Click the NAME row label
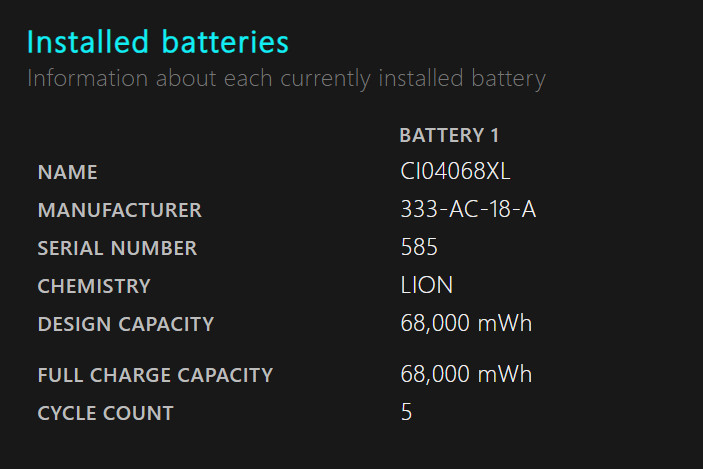 pyautogui.click(x=67, y=172)
